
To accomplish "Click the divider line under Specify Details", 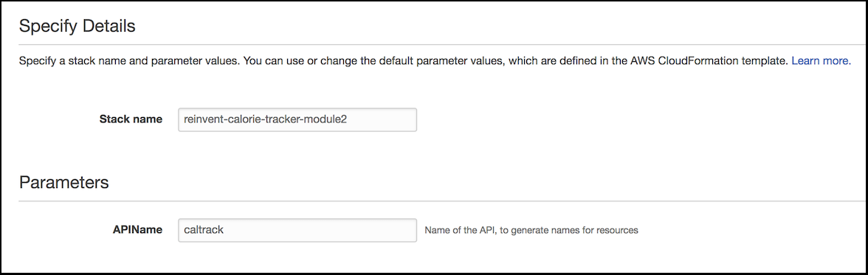I will point(443,44).
